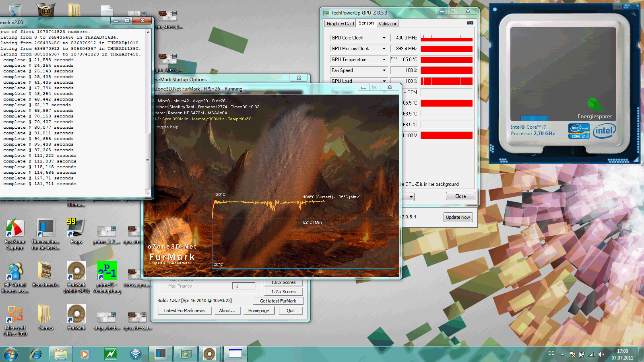644x362 pixels.
Task: Open the Benchmarks folder on the desktop
Action: [45, 271]
